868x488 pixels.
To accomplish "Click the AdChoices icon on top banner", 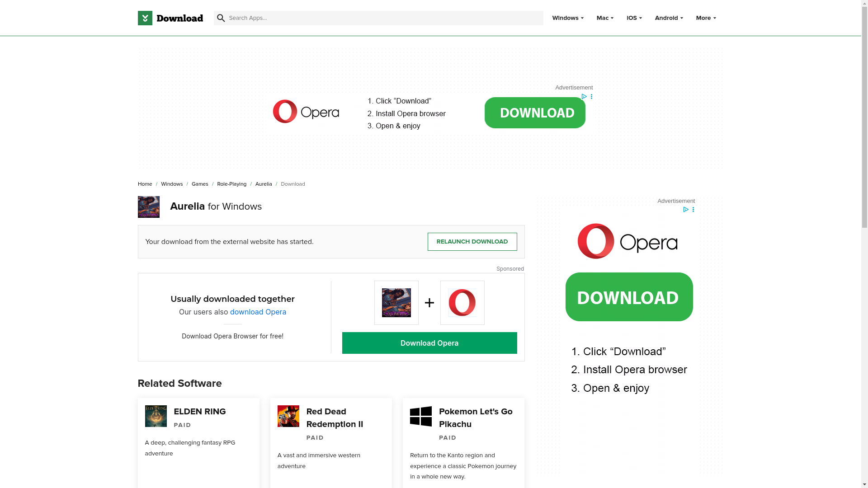I will [584, 97].
